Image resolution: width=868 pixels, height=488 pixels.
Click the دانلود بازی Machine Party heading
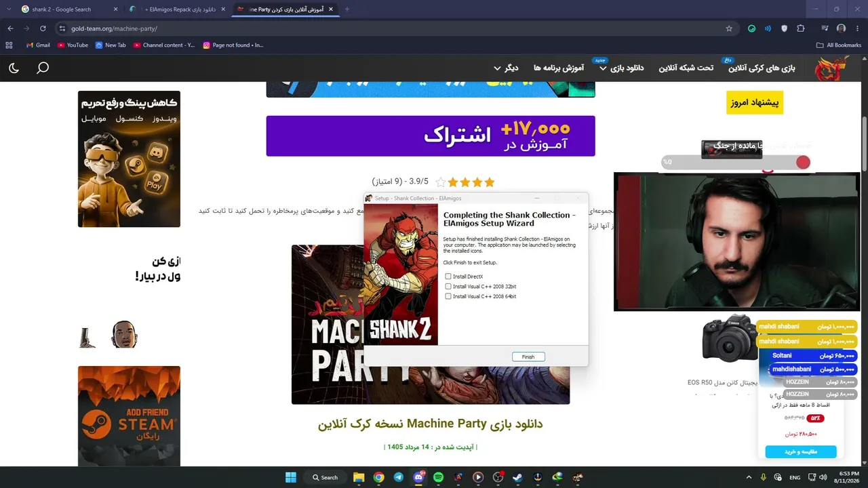(431, 424)
